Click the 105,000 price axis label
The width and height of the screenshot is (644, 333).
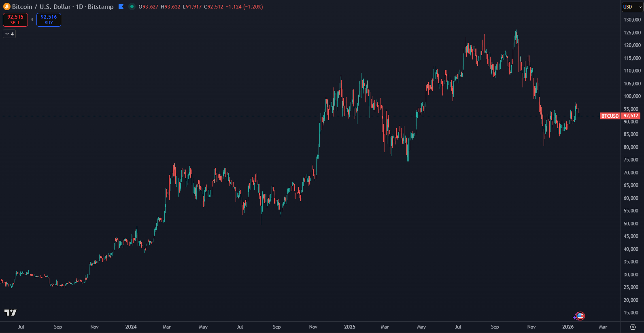632,84
